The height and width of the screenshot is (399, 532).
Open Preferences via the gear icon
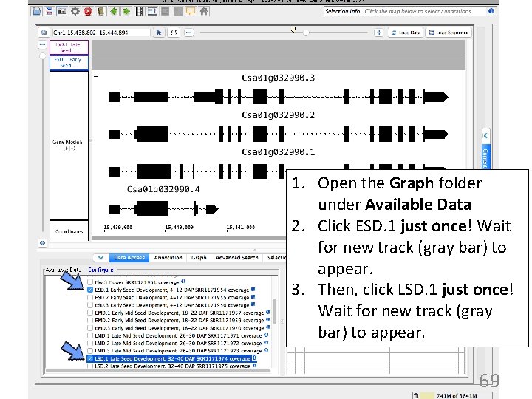coord(75,11)
